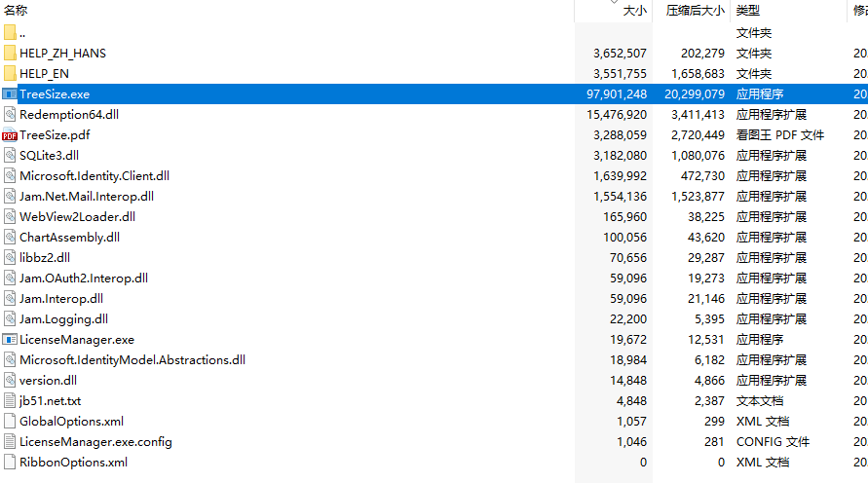This screenshot has width=868, height=483.
Task: Click the size value 97,901,248
Action: [x=617, y=94]
